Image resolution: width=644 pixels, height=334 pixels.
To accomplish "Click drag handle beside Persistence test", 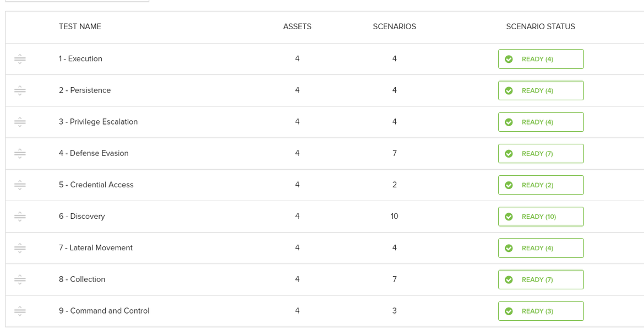I will [x=20, y=90].
